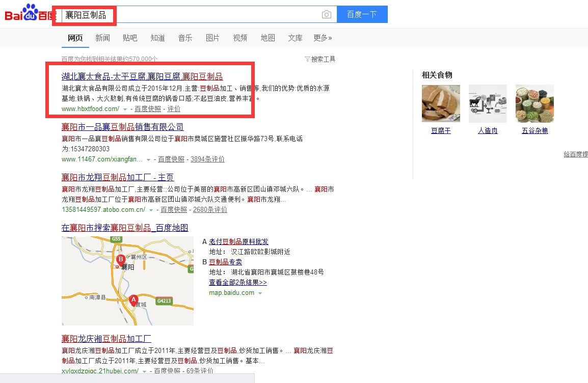Open 襄阳龙庆湘豆制品加工厂 result
The image size is (588, 383).
click(x=106, y=339)
